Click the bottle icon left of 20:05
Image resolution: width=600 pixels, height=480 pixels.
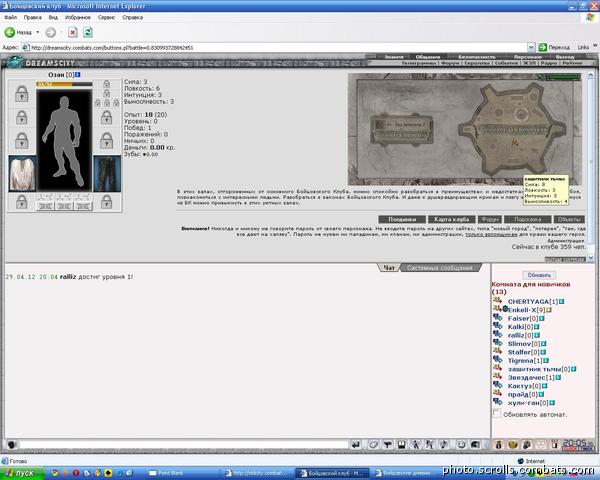554,444
